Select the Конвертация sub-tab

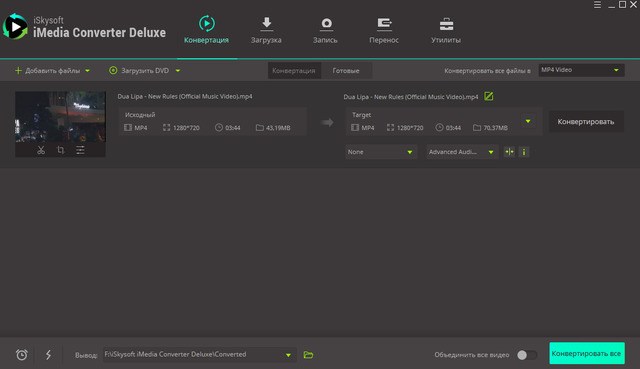tap(294, 71)
